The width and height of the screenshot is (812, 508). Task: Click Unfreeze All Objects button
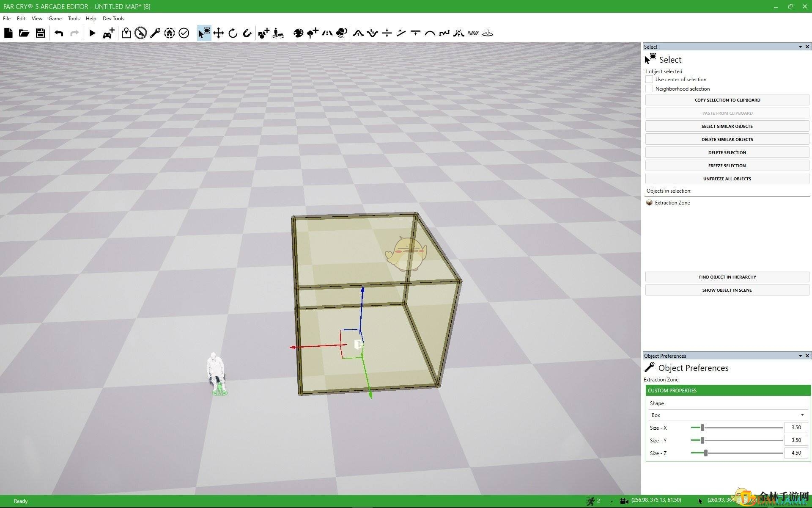727,179
